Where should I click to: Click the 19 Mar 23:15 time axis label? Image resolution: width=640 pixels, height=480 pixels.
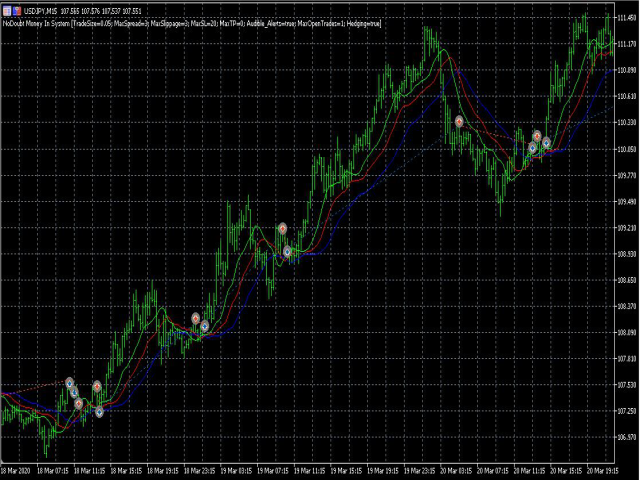(422, 471)
